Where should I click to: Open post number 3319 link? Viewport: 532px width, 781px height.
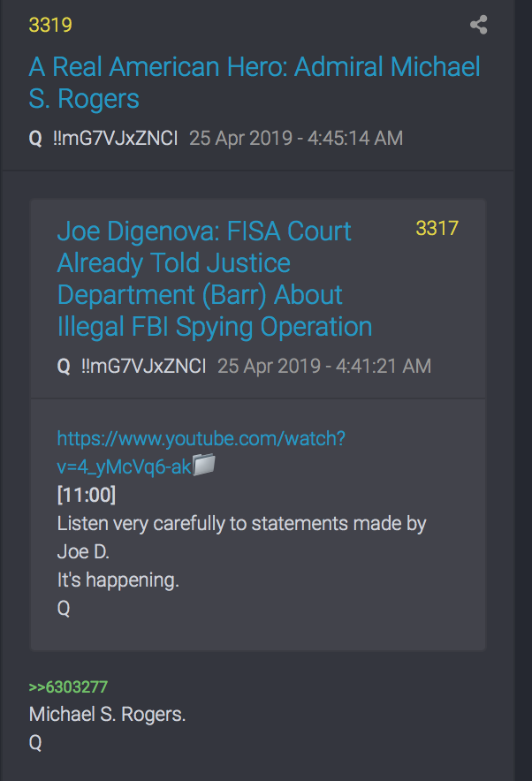coord(50,25)
